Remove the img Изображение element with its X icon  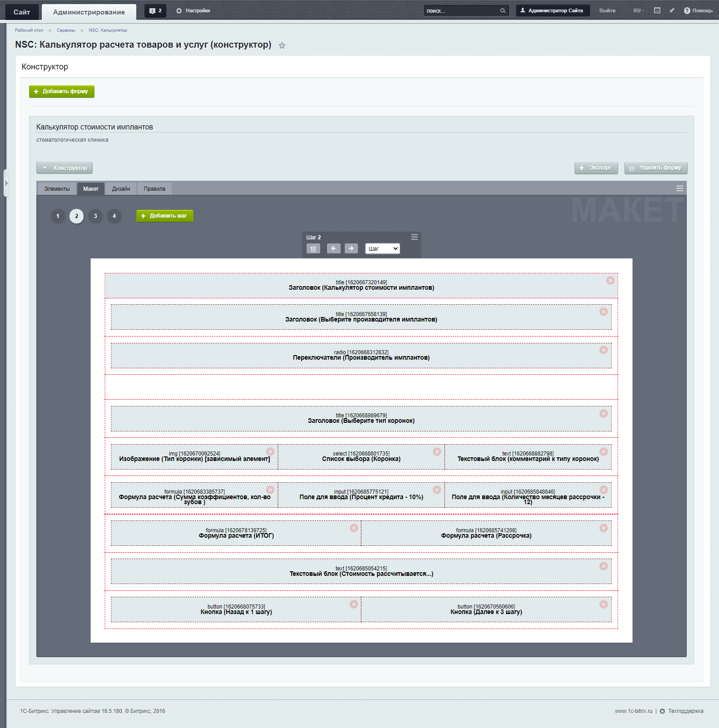point(270,452)
